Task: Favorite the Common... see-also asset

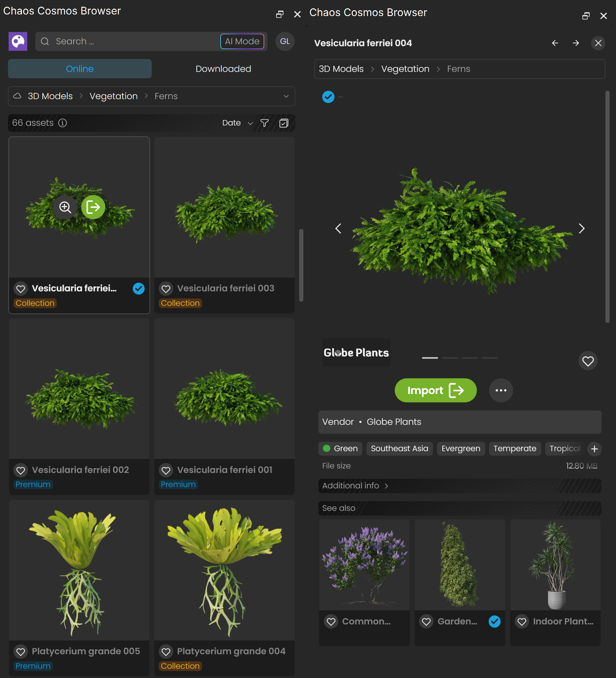Action: point(331,622)
